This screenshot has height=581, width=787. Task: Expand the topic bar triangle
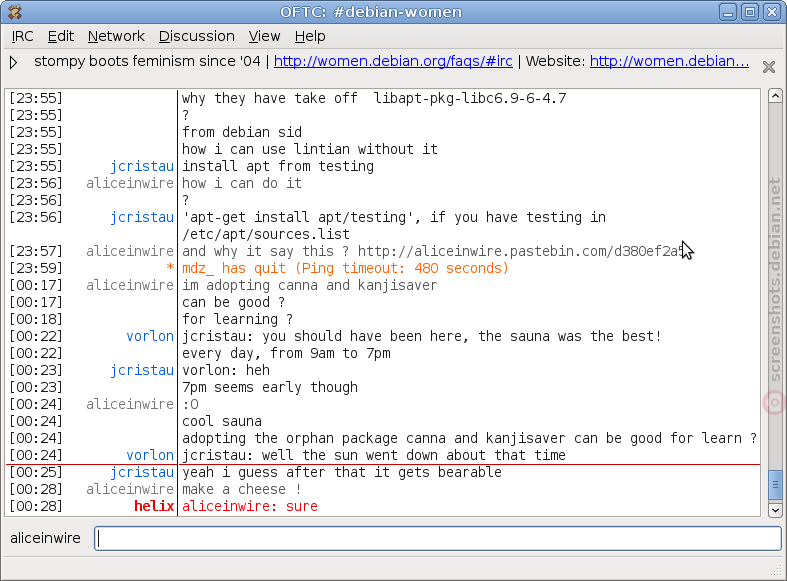pos(14,62)
